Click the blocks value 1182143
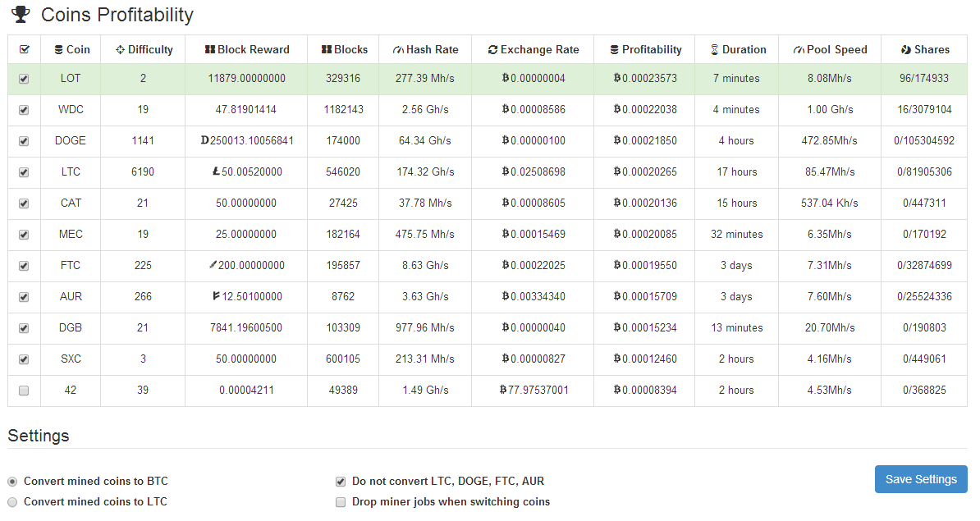The image size is (980, 521). click(x=343, y=109)
